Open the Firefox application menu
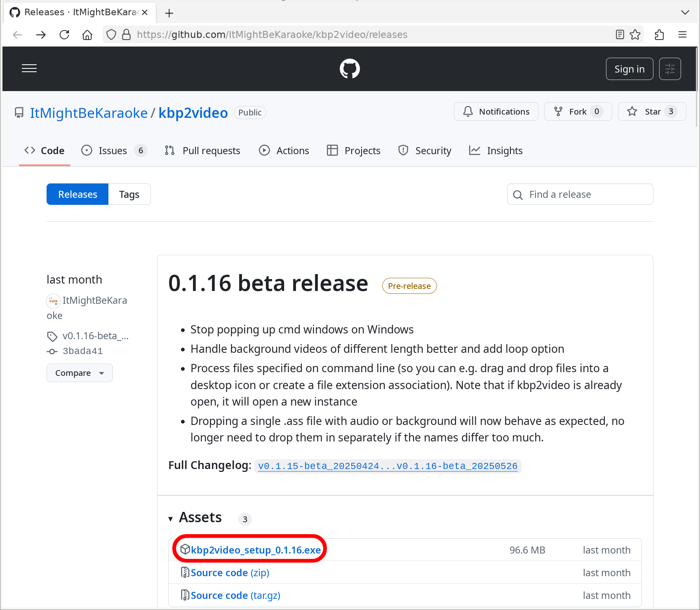The image size is (700, 610). click(x=682, y=35)
